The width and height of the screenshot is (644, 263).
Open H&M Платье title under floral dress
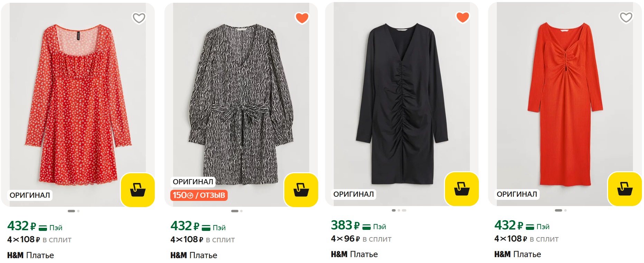[31, 255]
